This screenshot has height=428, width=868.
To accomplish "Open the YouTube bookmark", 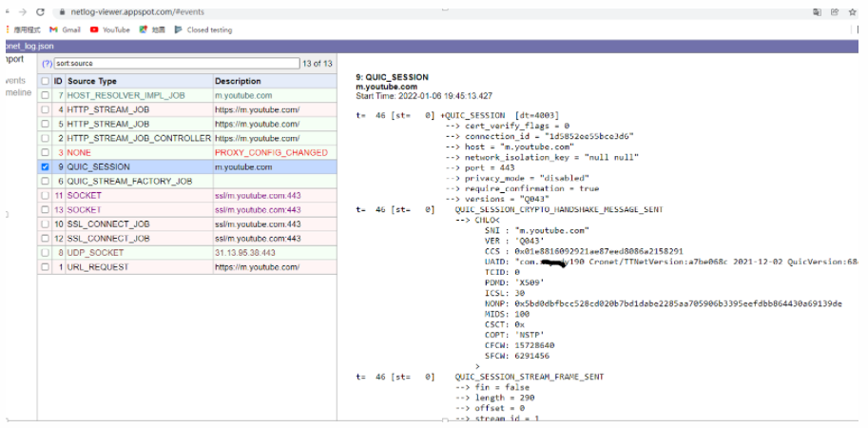I will point(109,29).
